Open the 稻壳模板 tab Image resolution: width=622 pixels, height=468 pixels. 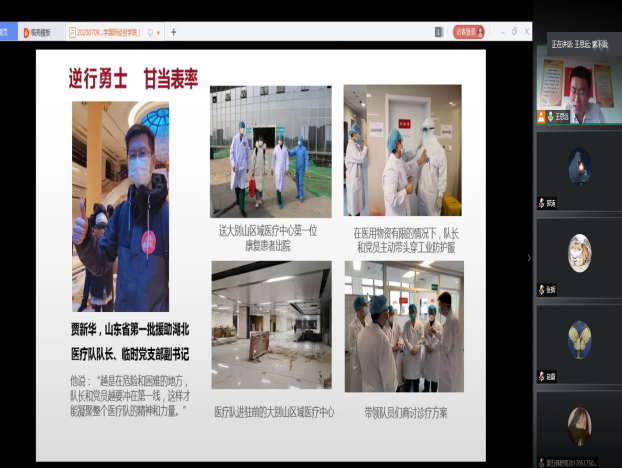click(40, 32)
